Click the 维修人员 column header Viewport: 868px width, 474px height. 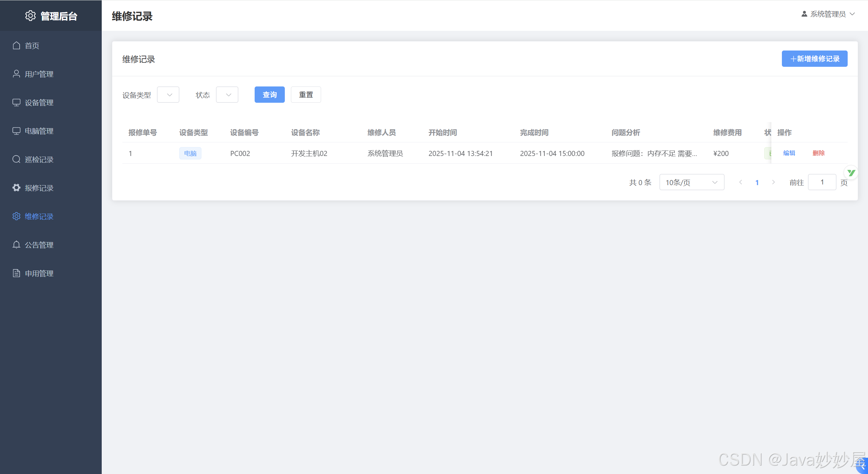381,133
